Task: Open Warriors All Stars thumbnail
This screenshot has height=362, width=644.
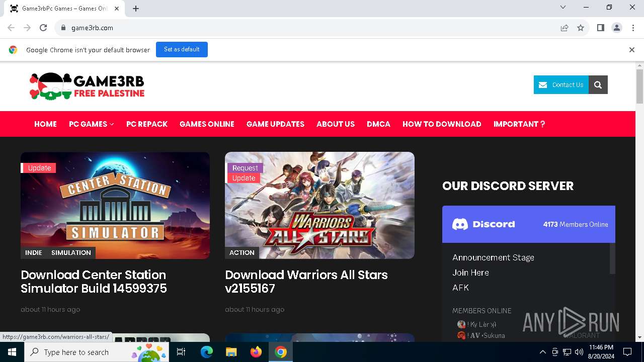Action: [x=319, y=205]
